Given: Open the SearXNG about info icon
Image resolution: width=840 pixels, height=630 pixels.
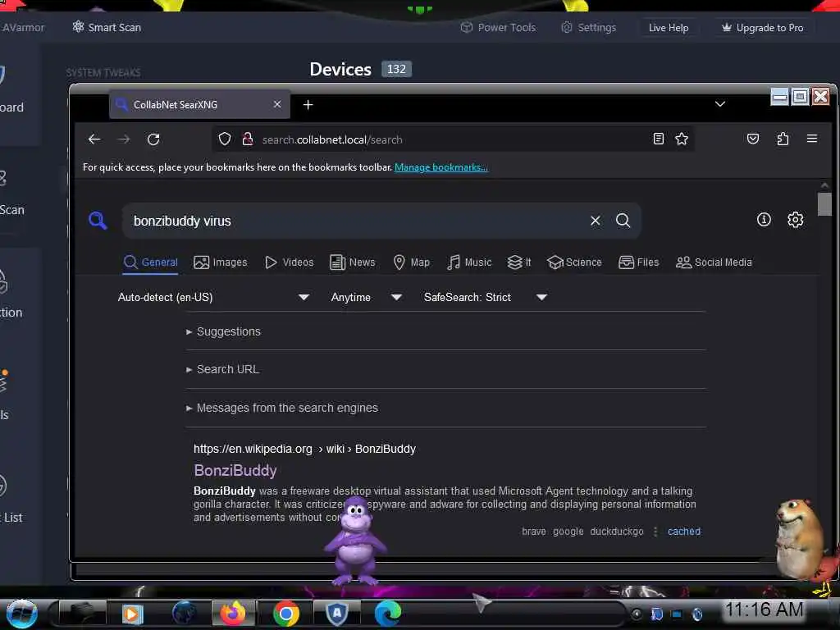Looking at the screenshot, I should click(764, 220).
